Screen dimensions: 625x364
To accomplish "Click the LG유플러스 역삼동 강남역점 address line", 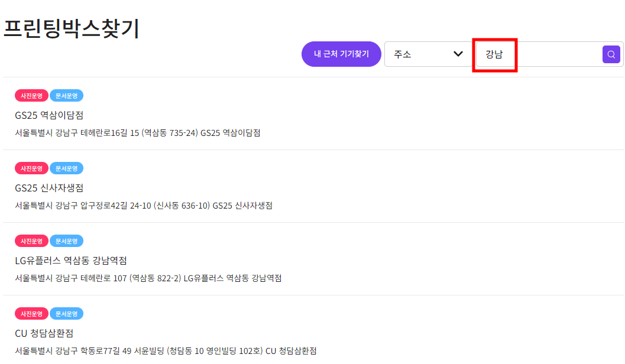I will pyautogui.click(x=148, y=279).
